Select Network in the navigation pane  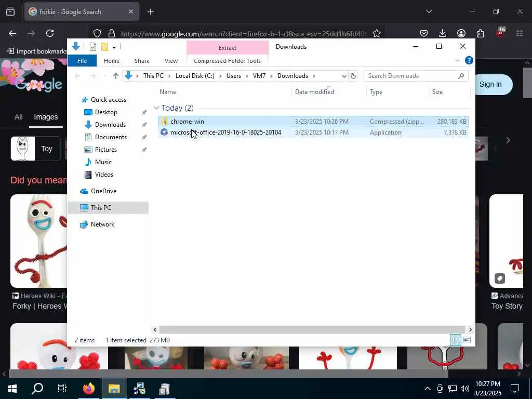(102, 224)
